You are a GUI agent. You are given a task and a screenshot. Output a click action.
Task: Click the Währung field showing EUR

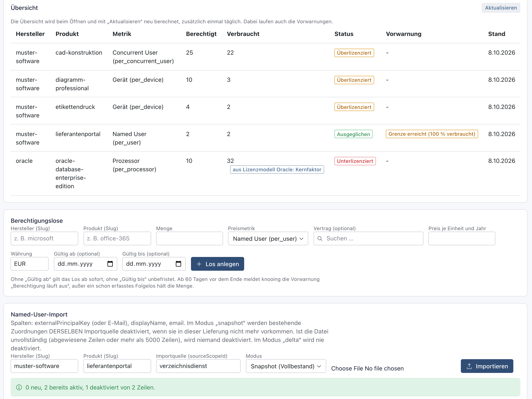coord(30,264)
